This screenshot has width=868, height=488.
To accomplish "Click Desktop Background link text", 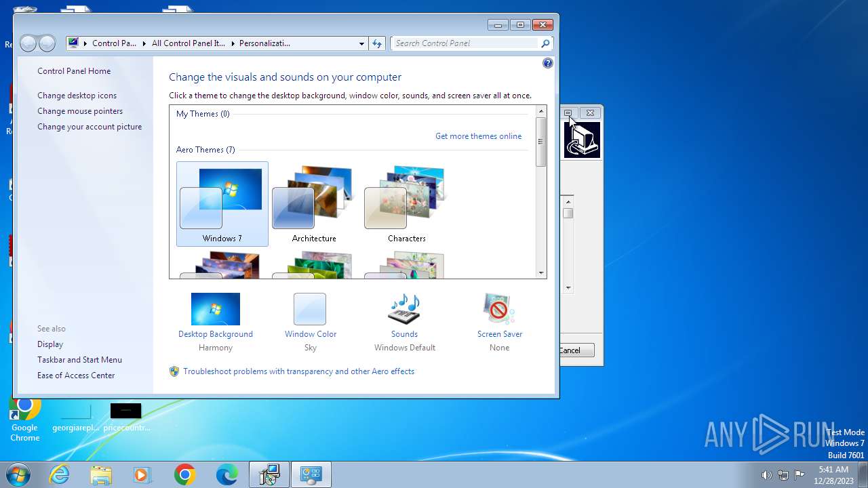I will (216, 334).
